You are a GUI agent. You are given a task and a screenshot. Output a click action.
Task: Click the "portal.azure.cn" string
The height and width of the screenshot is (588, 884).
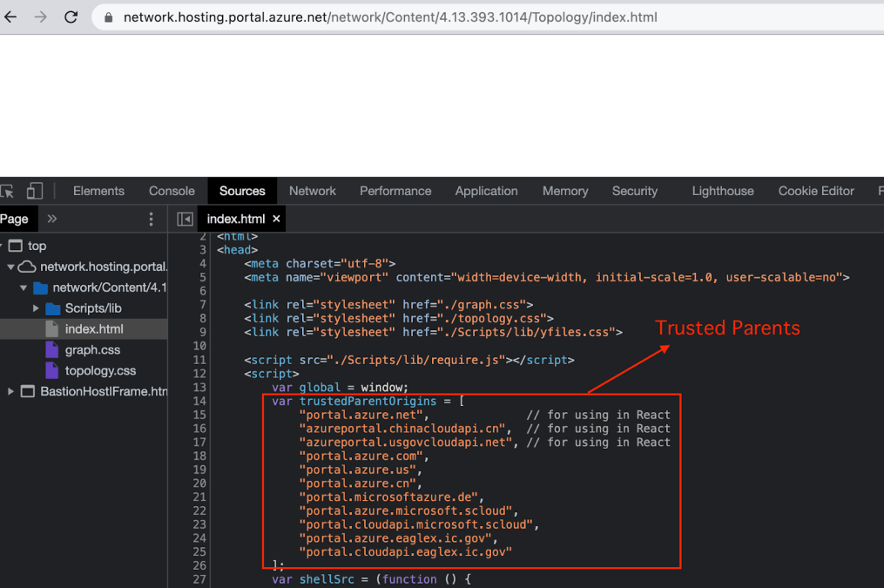click(357, 483)
